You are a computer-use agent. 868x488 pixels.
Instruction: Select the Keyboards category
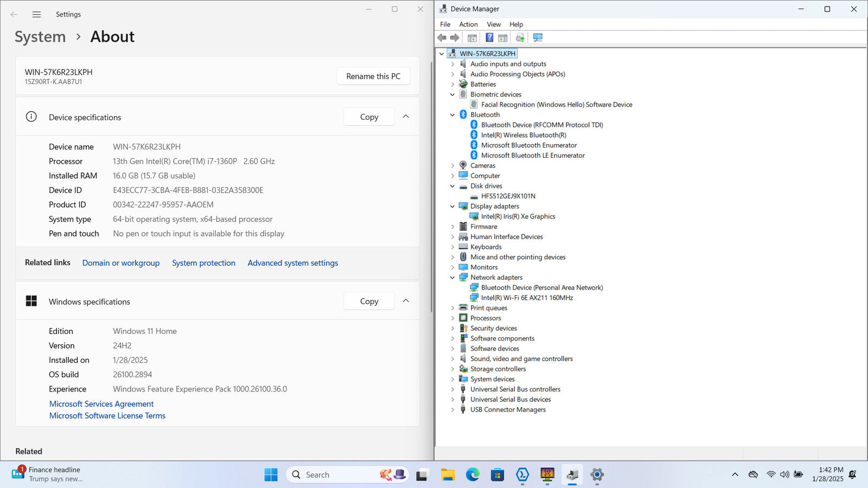[x=486, y=247]
